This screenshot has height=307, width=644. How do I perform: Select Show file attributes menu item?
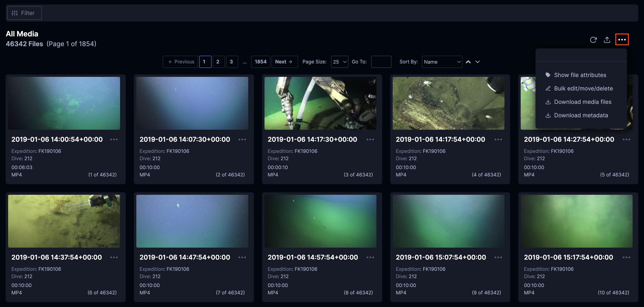pos(580,75)
